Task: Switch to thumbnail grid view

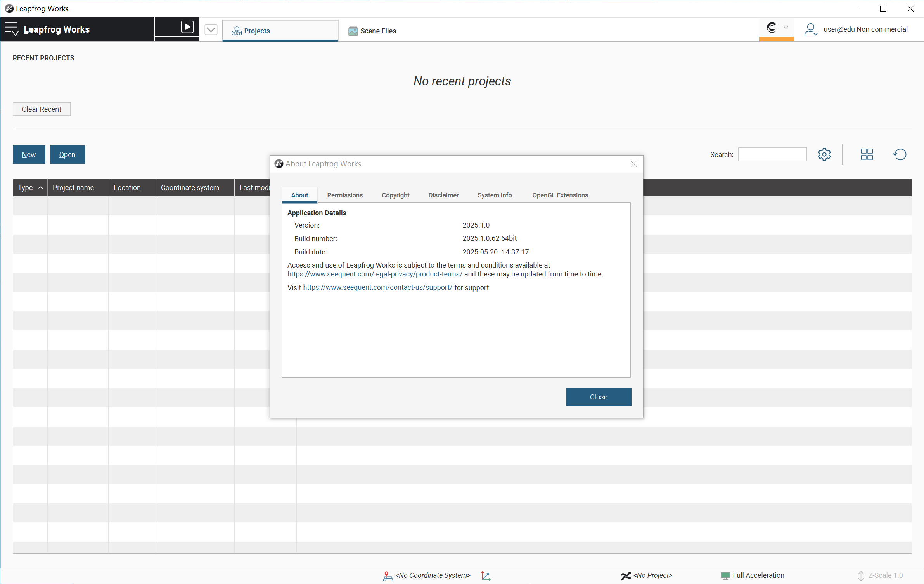Action: click(x=867, y=154)
